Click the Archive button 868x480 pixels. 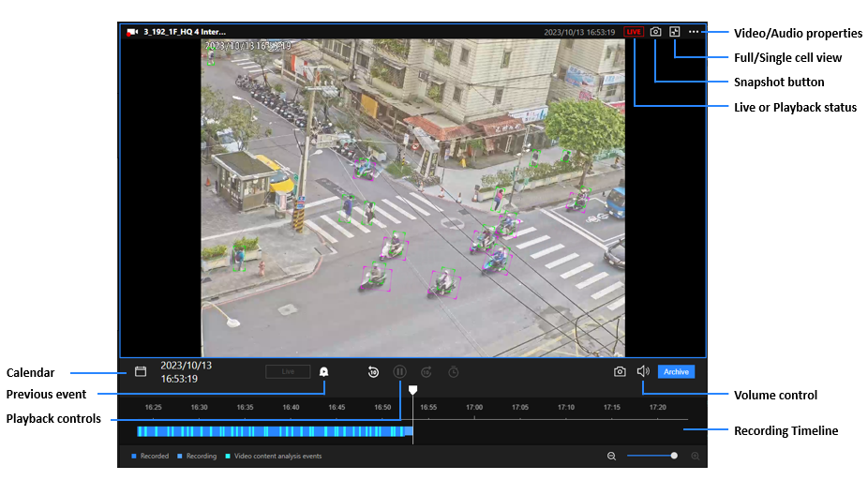point(676,372)
